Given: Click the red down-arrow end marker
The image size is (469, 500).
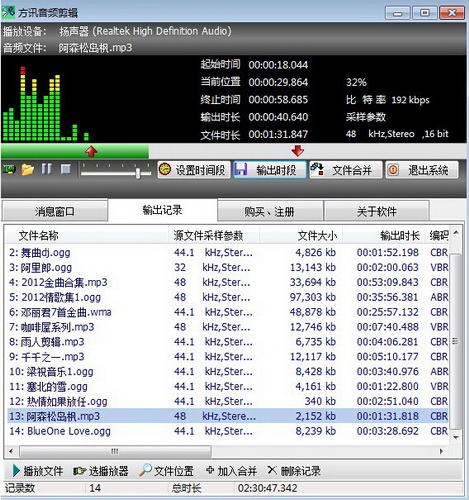Looking at the screenshot, I should [x=297, y=150].
